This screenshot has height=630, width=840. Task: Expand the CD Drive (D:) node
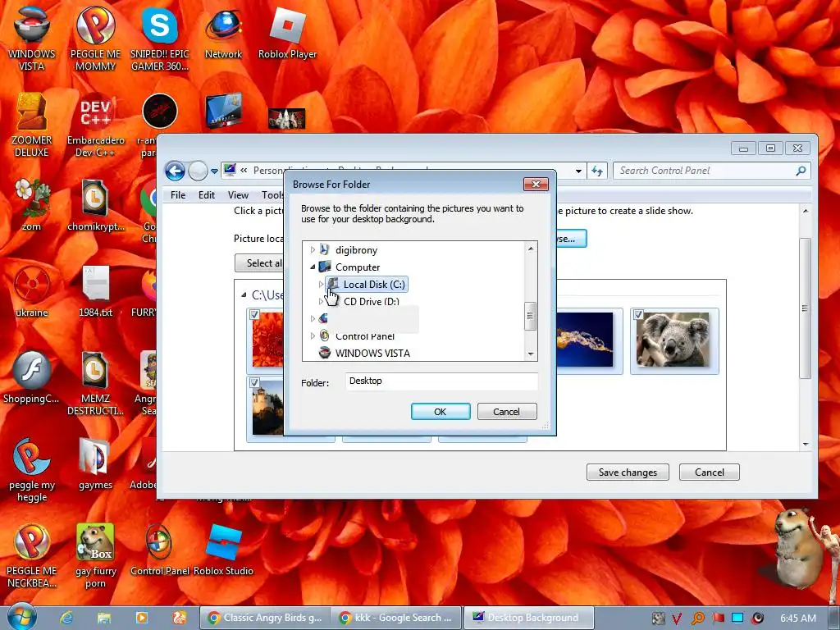[x=321, y=302]
